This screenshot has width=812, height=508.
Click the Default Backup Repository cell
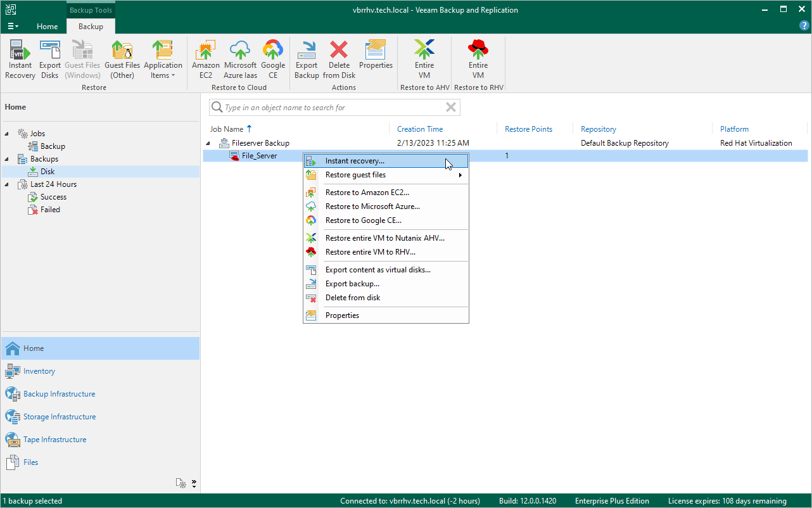pos(625,143)
